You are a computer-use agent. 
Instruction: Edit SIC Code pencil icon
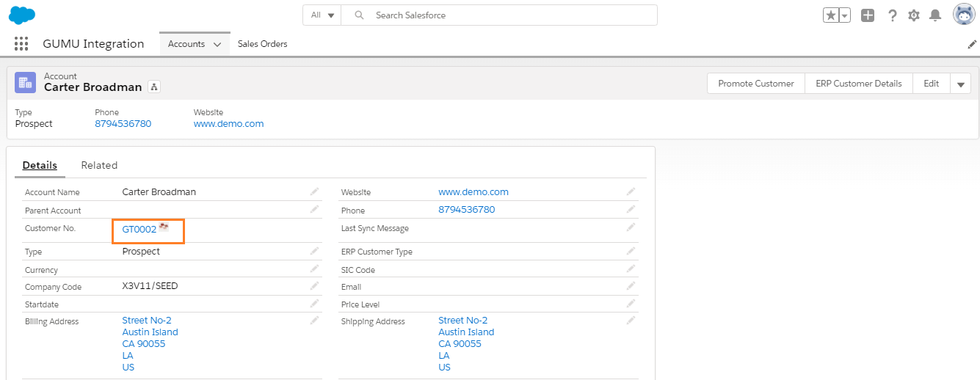pyautogui.click(x=631, y=269)
